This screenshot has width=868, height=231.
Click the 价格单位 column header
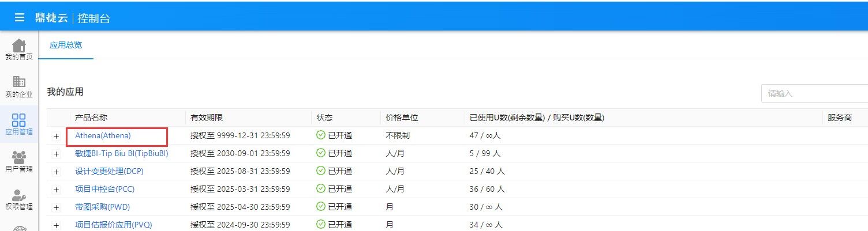click(402, 118)
